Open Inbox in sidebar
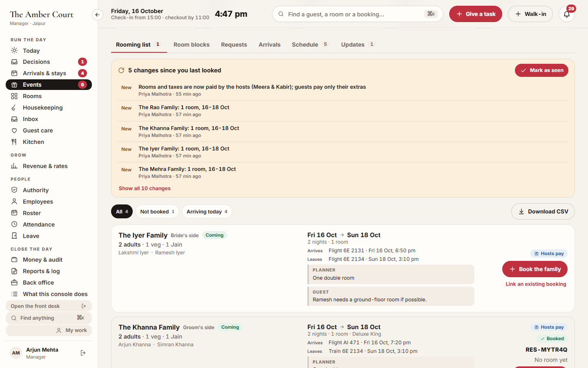588x368 pixels. [x=49, y=119]
